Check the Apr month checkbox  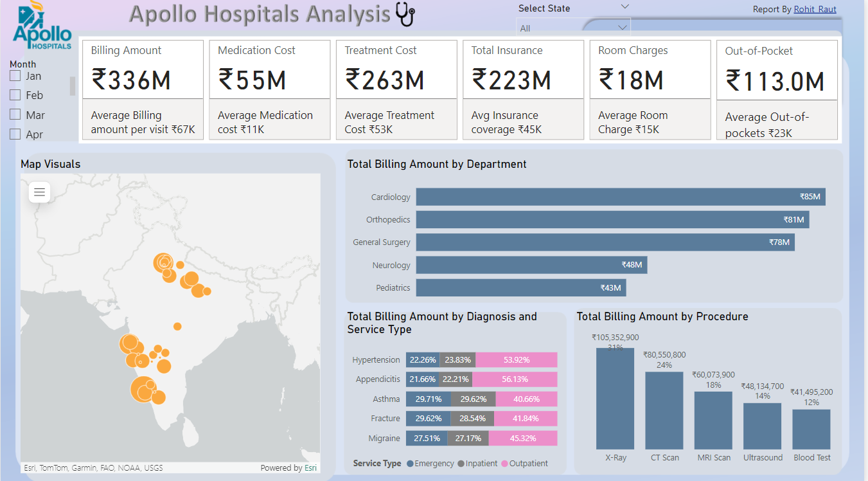(15, 134)
